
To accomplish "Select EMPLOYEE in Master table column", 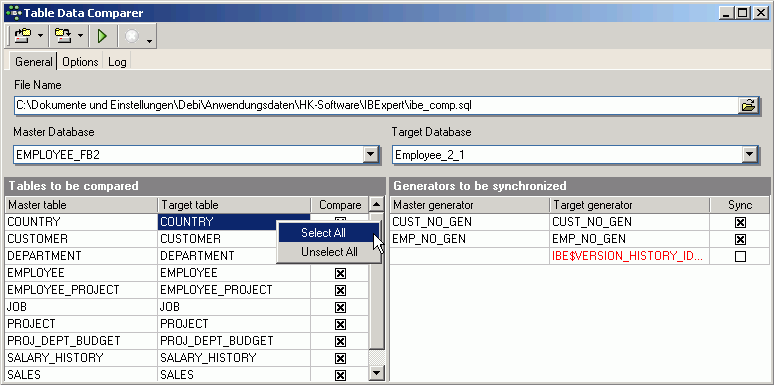I will pyautogui.click(x=81, y=273).
